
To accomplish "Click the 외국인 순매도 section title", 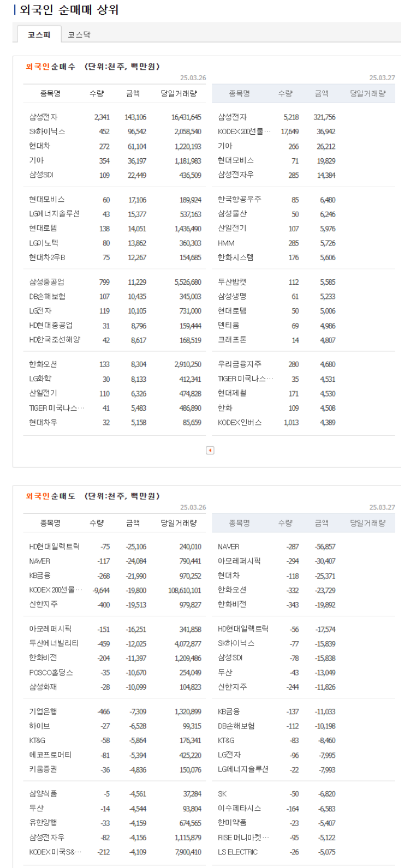I will pos(51,496).
